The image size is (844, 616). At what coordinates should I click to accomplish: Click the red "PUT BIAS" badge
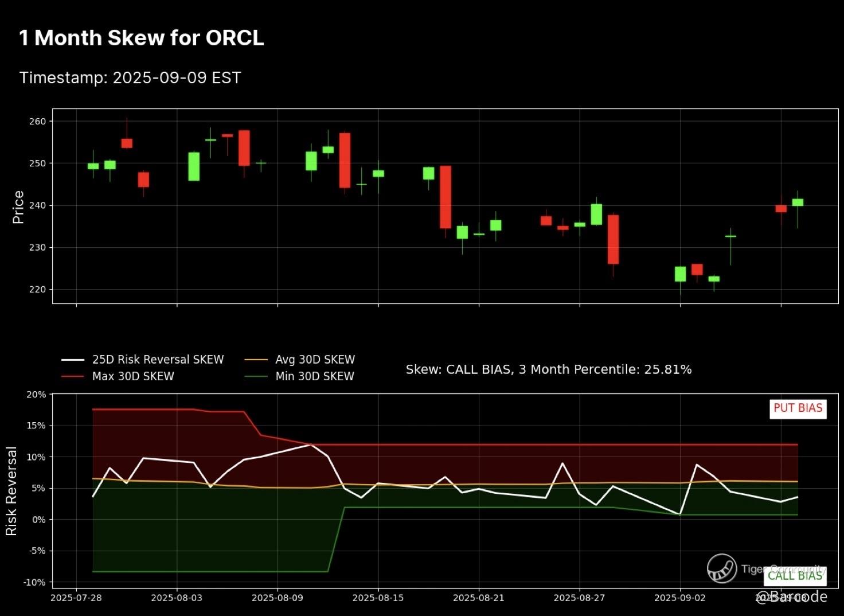798,408
